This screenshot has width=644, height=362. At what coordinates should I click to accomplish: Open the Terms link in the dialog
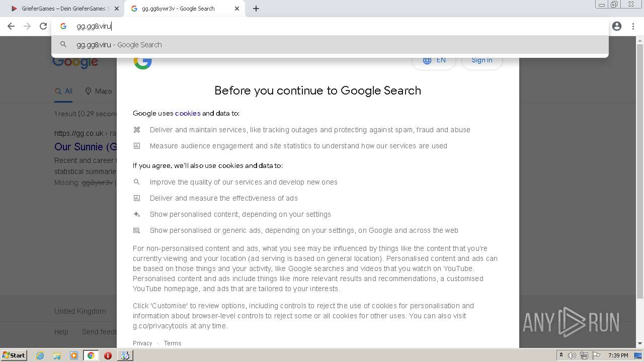pyautogui.click(x=173, y=343)
